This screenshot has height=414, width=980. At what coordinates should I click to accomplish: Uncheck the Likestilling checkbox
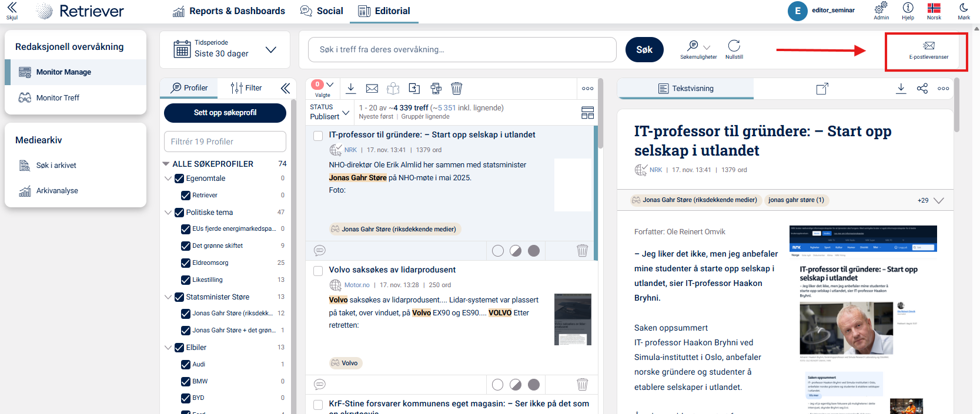(x=186, y=280)
